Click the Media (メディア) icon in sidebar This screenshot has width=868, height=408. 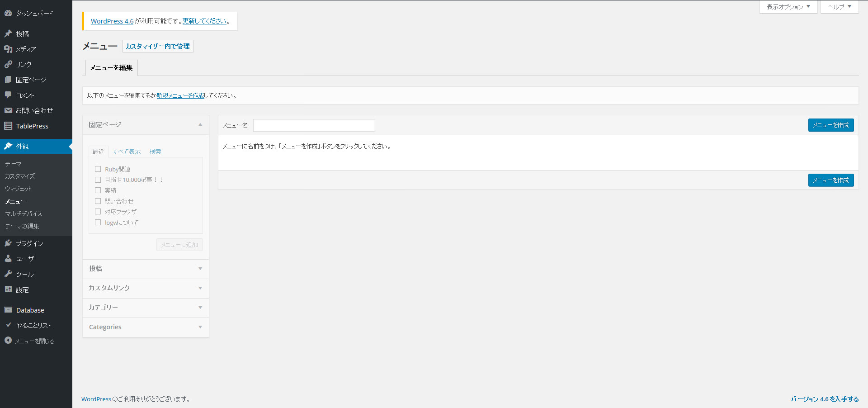coord(8,49)
